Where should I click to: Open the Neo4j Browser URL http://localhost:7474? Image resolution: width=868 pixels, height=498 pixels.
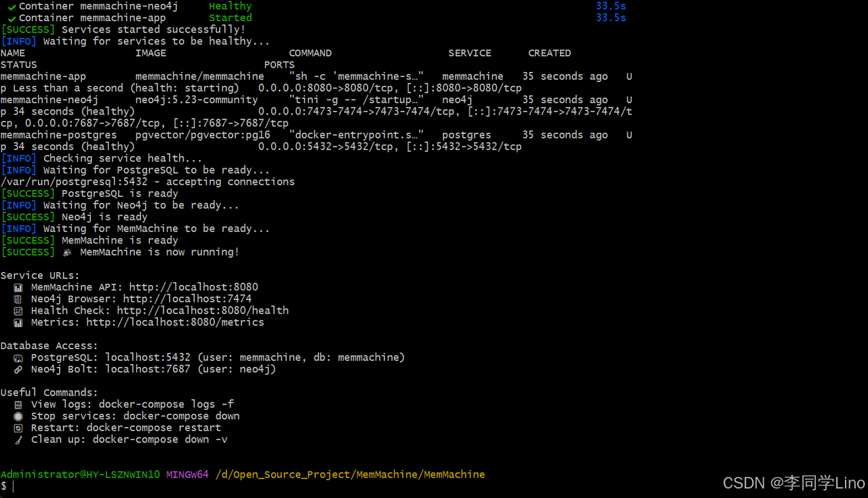coord(187,299)
